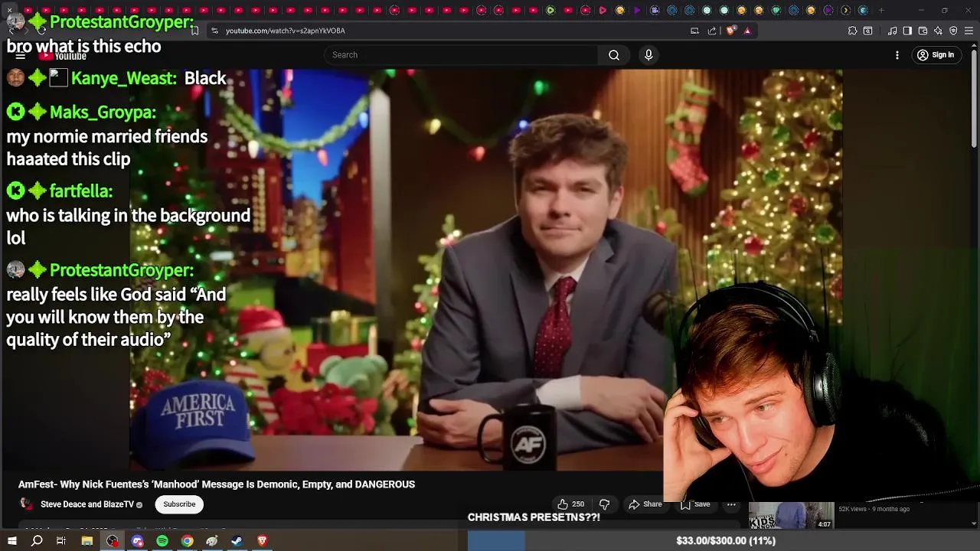980x551 pixels.
Task: Focus the YouTube Search input field
Action: pyautogui.click(x=461, y=55)
